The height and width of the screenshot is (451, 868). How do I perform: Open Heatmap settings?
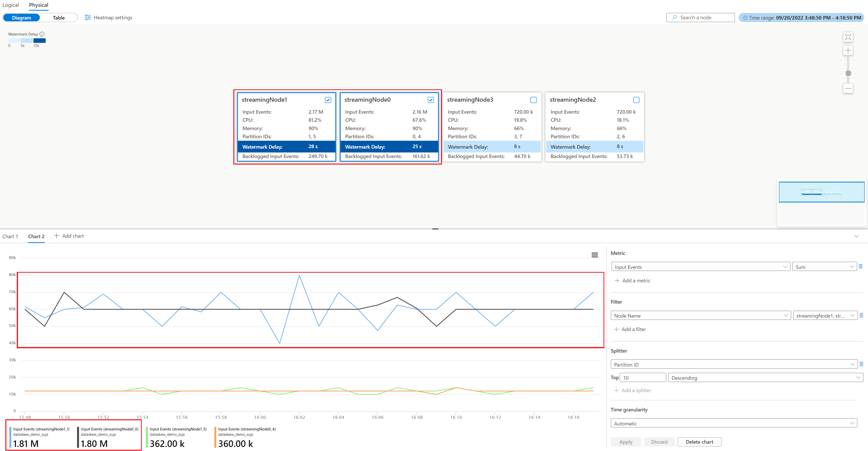[x=108, y=18]
